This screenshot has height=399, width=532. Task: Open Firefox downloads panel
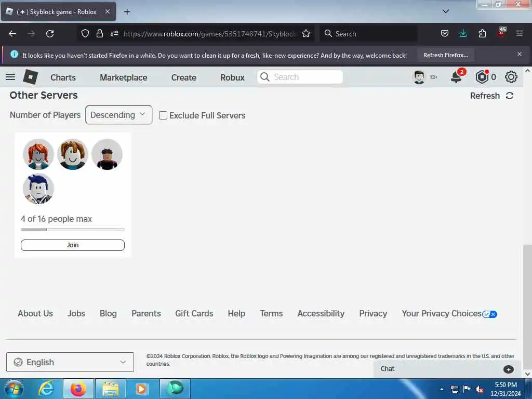pos(463,34)
